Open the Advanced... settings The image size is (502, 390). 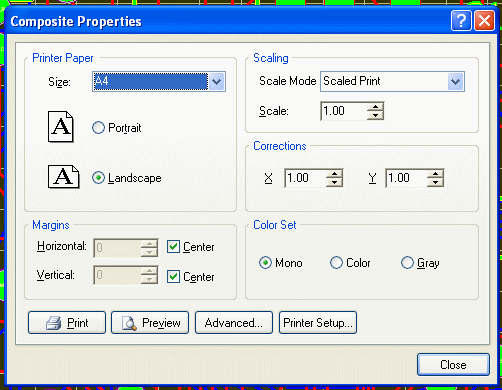(234, 323)
